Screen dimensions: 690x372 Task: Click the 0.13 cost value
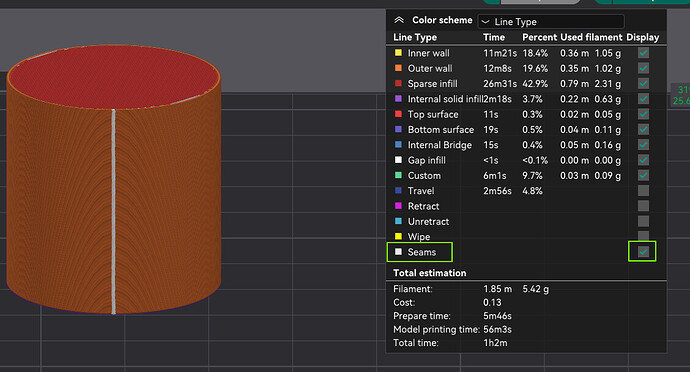click(492, 302)
